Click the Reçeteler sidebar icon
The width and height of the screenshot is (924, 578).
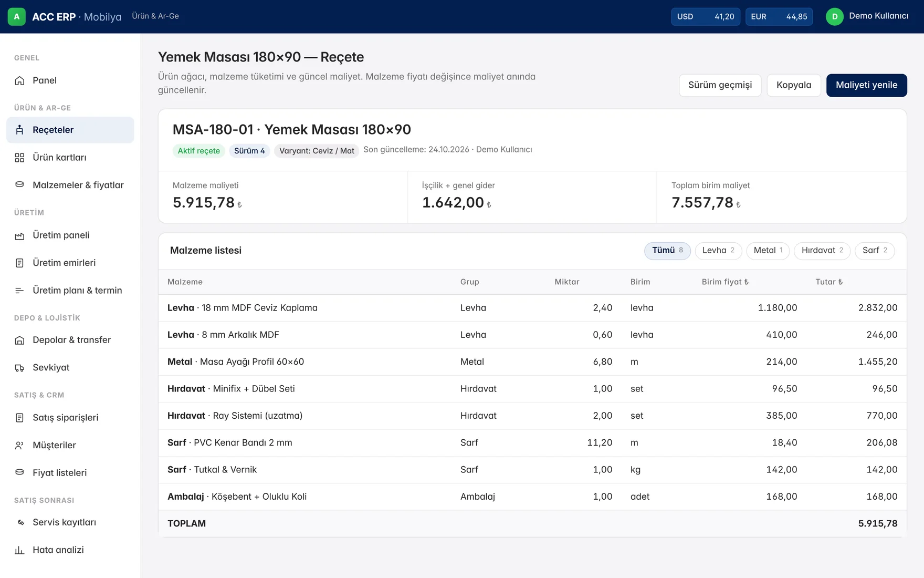pyautogui.click(x=19, y=130)
